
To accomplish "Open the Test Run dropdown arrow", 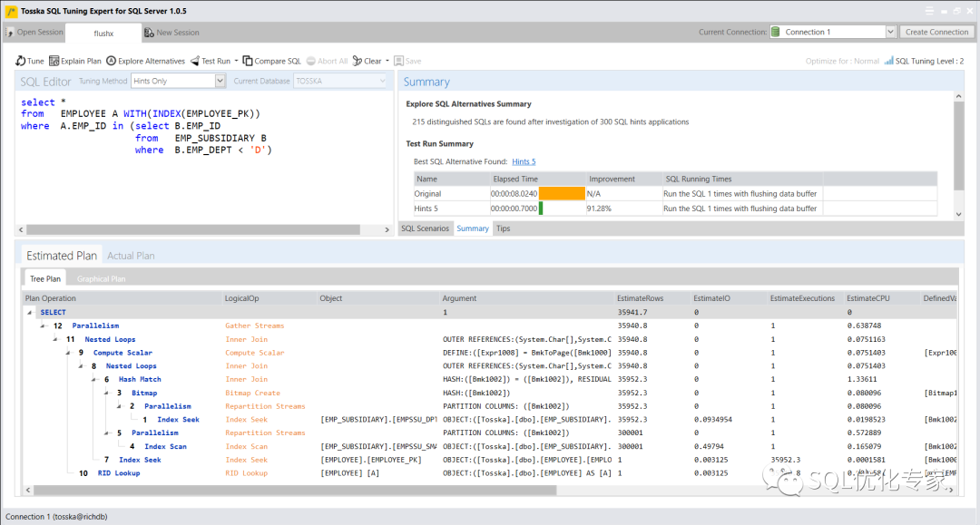I will 237,61.
